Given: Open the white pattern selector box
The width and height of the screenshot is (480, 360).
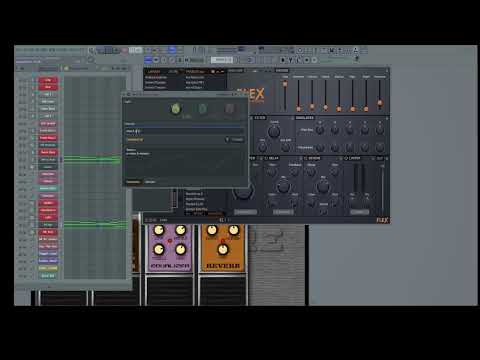Looking at the screenshot, I should [222, 60].
